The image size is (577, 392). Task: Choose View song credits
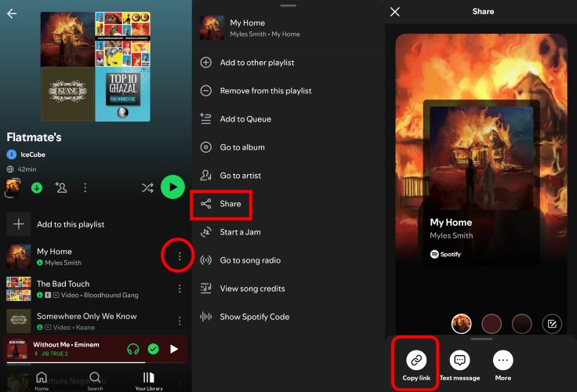288,289
